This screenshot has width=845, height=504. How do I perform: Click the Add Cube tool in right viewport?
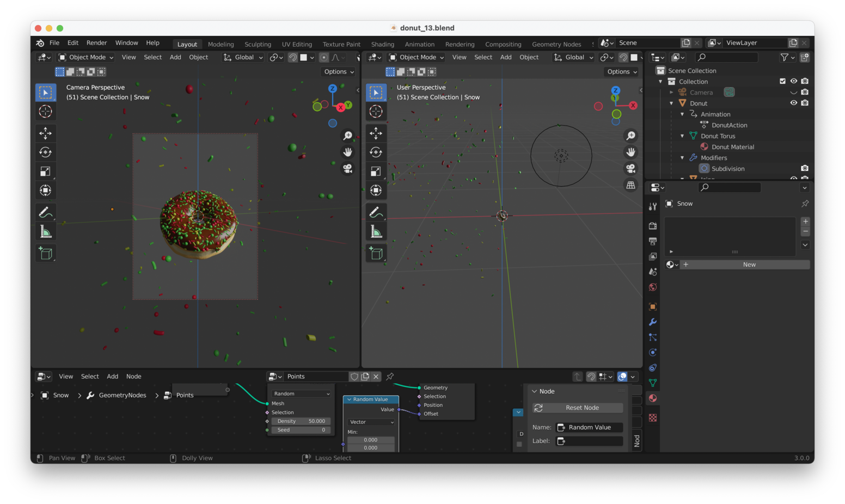coord(376,254)
